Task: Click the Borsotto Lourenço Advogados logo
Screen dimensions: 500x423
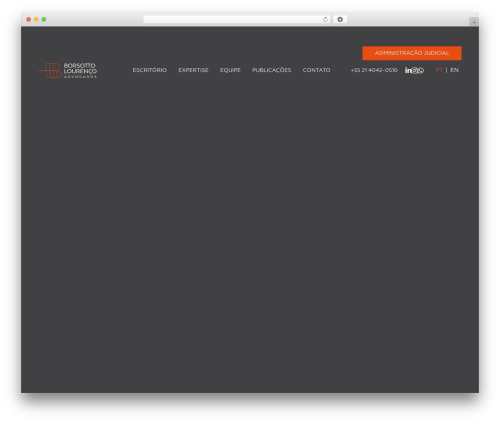Action: 68,70
